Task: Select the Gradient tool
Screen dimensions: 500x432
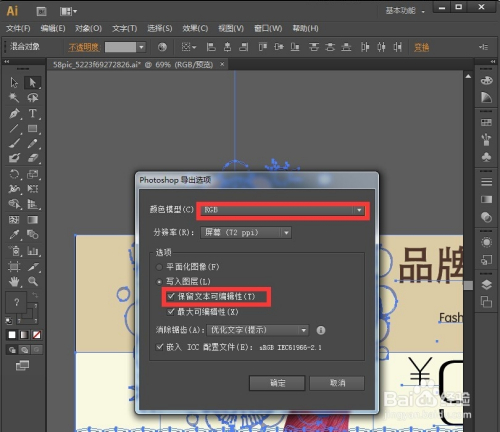Action: tap(33, 220)
